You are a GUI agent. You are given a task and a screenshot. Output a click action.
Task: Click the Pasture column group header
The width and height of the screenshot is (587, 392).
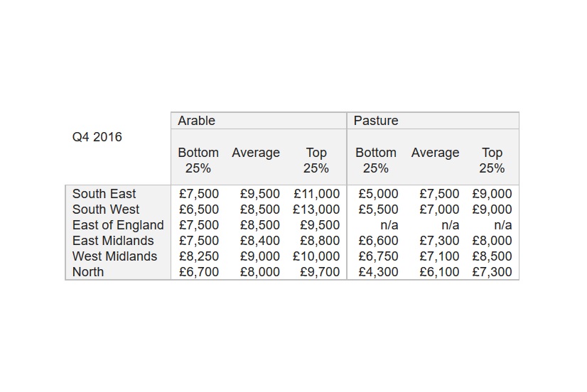pyautogui.click(x=375, y=121)
